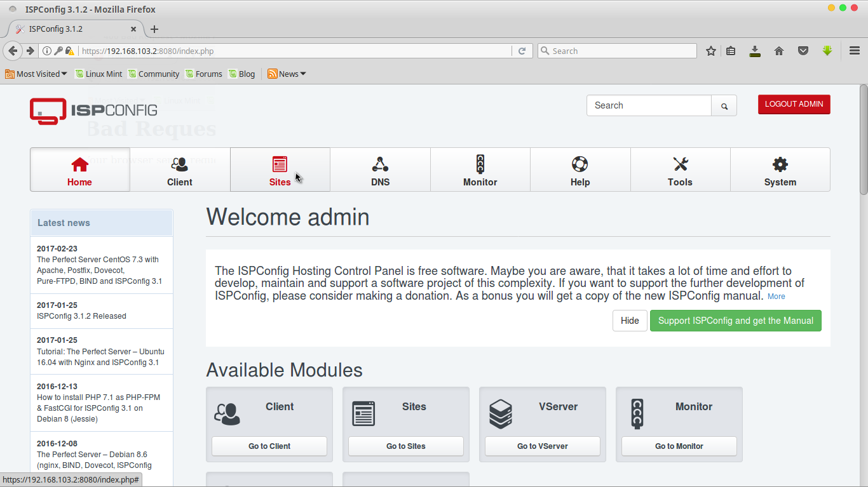This screenshot has height=487, width=868.
Task: Show bookmarks list icon
Action: pos(731,51)
